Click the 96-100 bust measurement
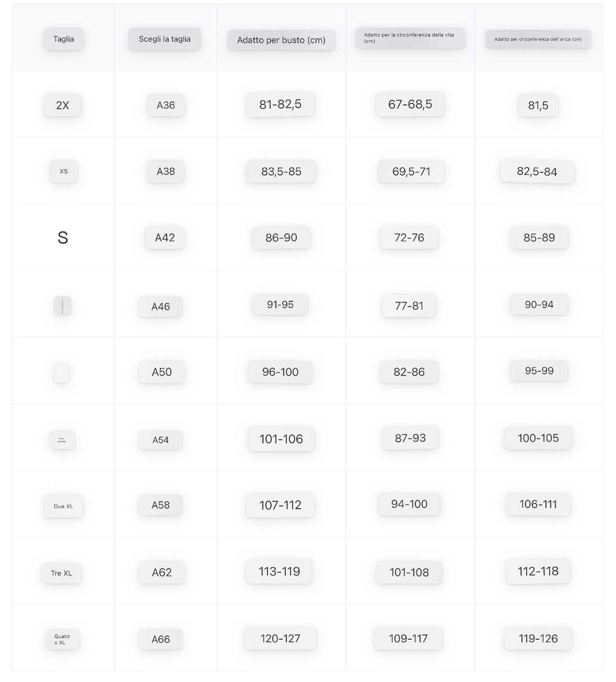This screenshot has width=616, height=682. [x=280, y=372]
